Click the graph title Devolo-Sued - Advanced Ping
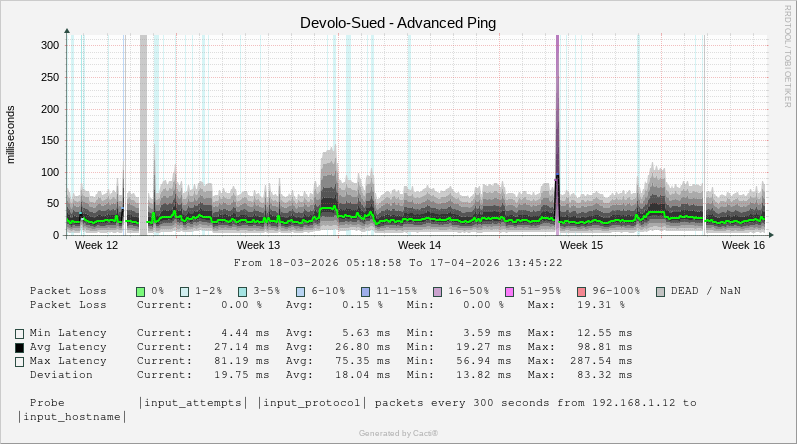The width and height of the screenshot is (797, 444). tap(398, 22)
